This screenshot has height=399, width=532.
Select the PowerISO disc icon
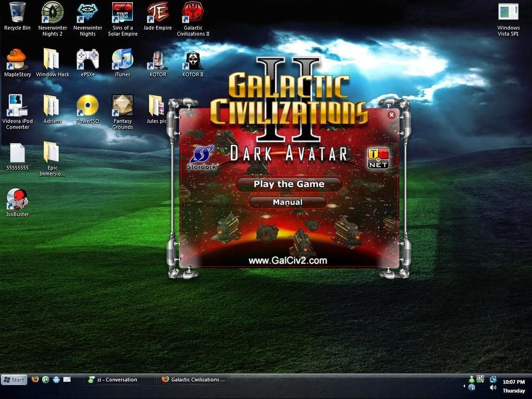(x=87, y=109)
